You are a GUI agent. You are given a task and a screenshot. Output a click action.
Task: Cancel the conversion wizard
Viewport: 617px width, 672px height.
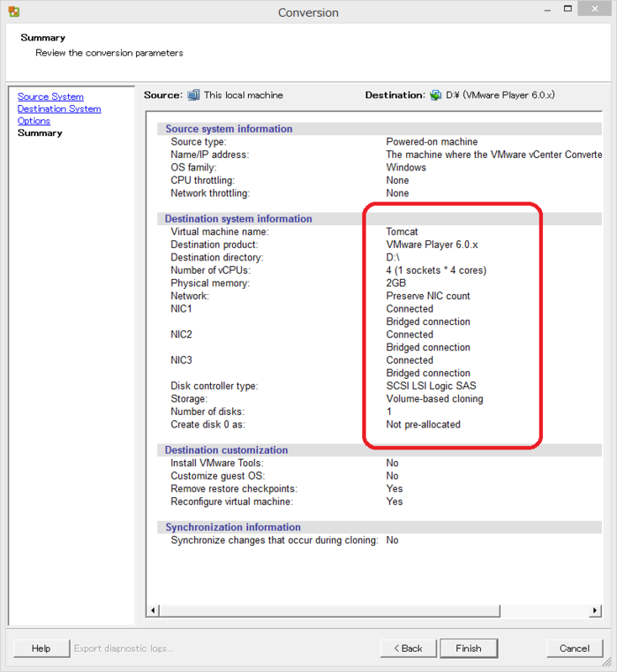tap(575, 648)
